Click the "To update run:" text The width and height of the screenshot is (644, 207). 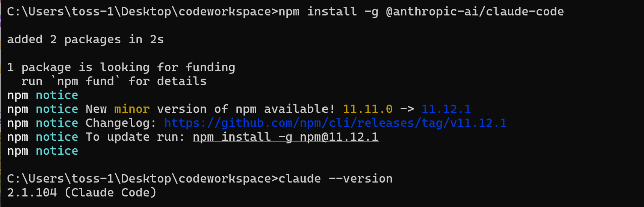point(135,137)
